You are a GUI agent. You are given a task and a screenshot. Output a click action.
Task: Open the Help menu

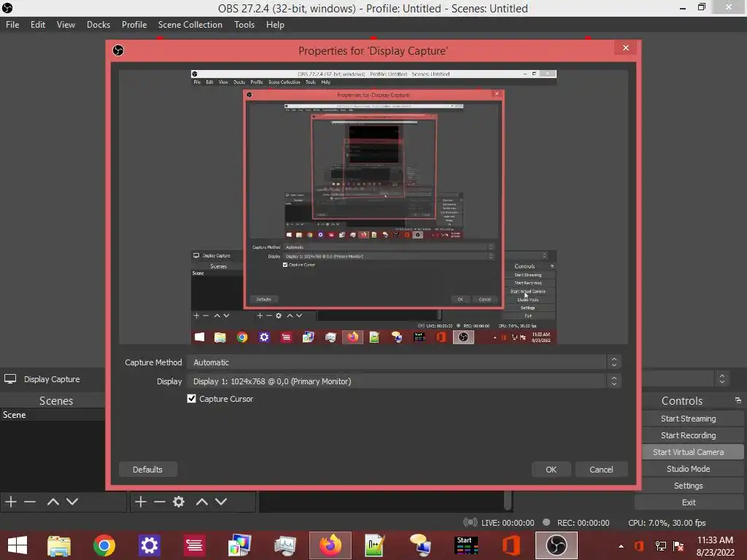(x=275, y=25)
